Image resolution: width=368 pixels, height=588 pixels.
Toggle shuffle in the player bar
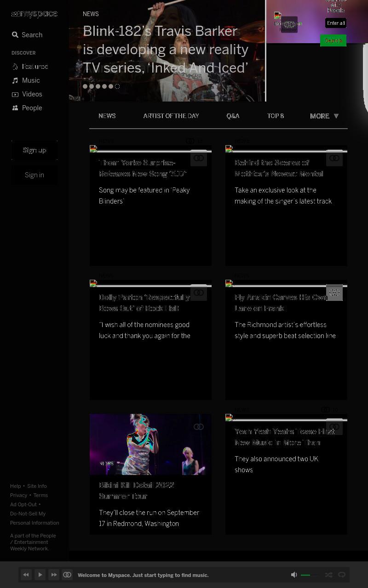pos(329,575)
